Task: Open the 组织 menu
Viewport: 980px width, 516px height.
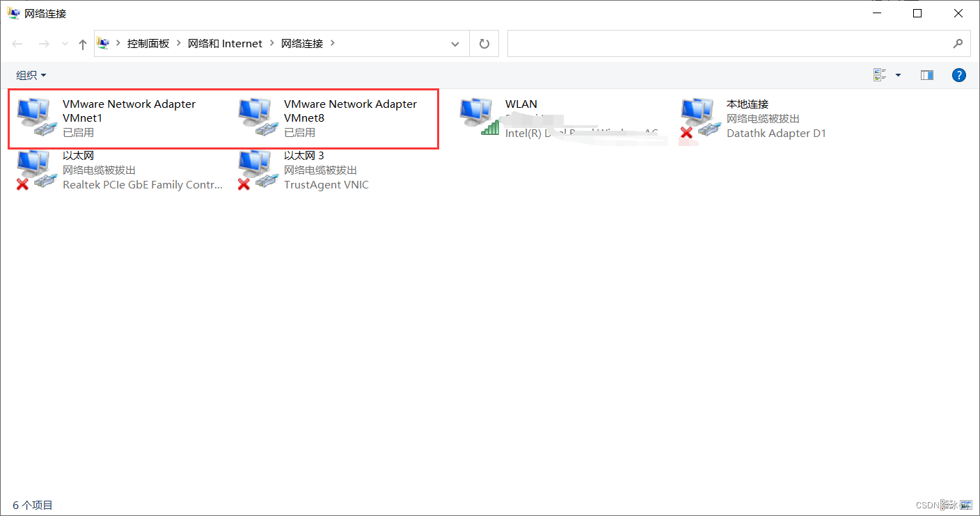Action: tap(31, 75)
